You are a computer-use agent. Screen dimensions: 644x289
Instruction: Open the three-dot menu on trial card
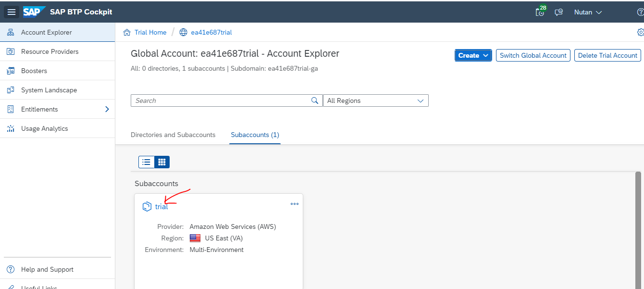[x=295, y=204]
